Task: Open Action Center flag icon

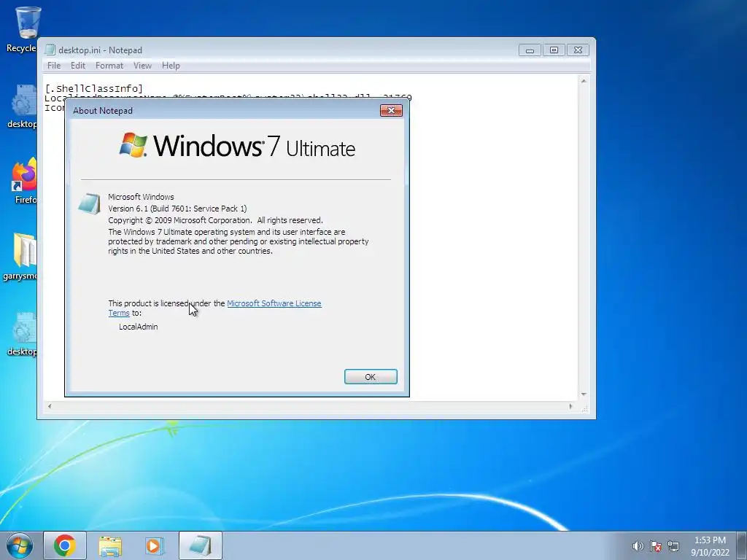Action: pos(656,546)
